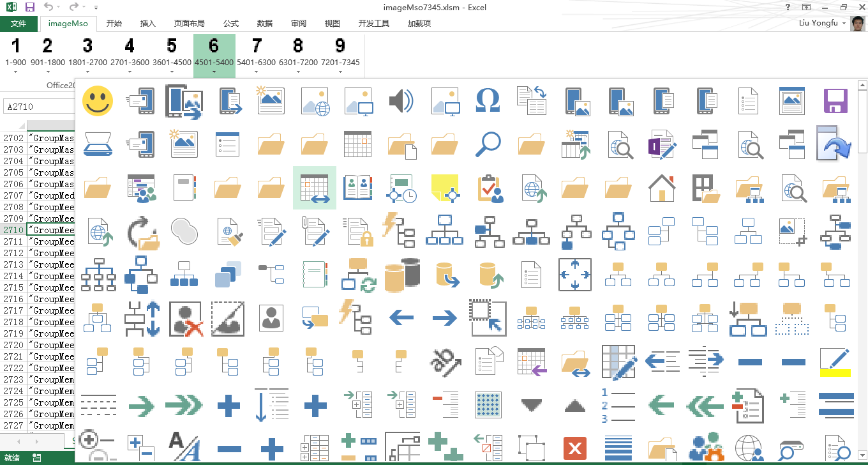Select the red square X icon
Image resolution: width=868 pixels, height=465 pixels.
click(x=575, y=448)
